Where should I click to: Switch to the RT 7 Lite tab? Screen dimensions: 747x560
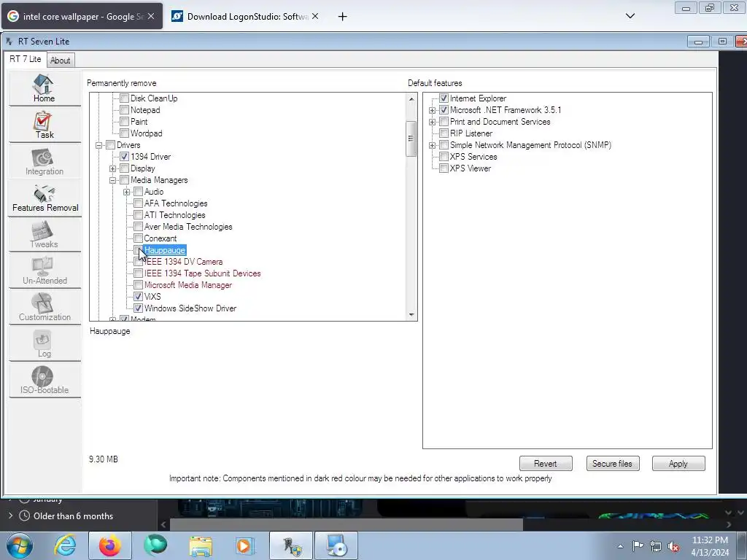coord(26,59)
